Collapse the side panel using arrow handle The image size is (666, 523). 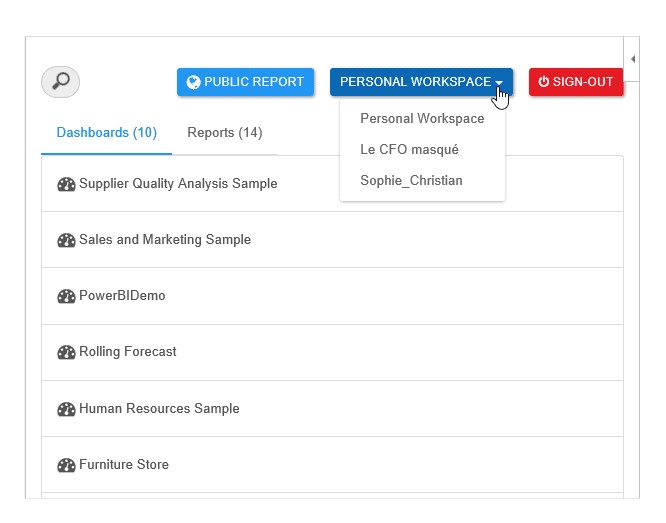pos(632,60)
